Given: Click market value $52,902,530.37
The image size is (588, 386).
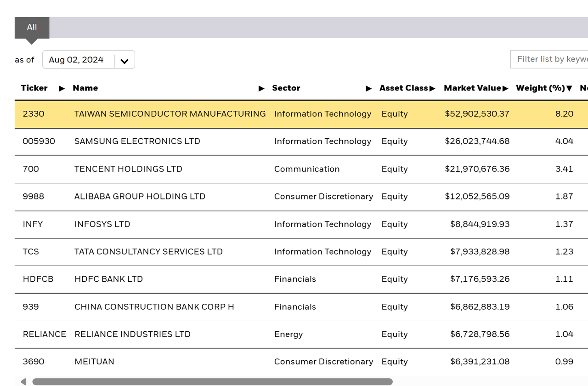Looking at the screenshot, I should 477,114.
